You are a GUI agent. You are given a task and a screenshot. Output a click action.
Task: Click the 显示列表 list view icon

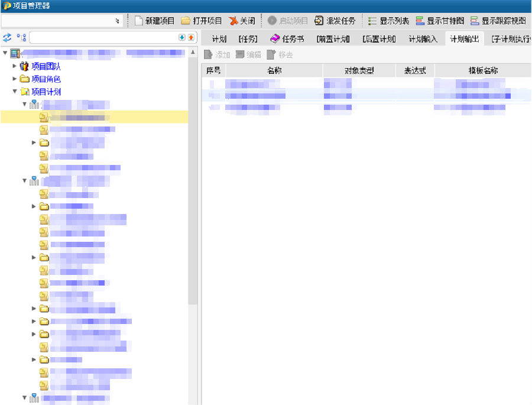pos(372,21)
